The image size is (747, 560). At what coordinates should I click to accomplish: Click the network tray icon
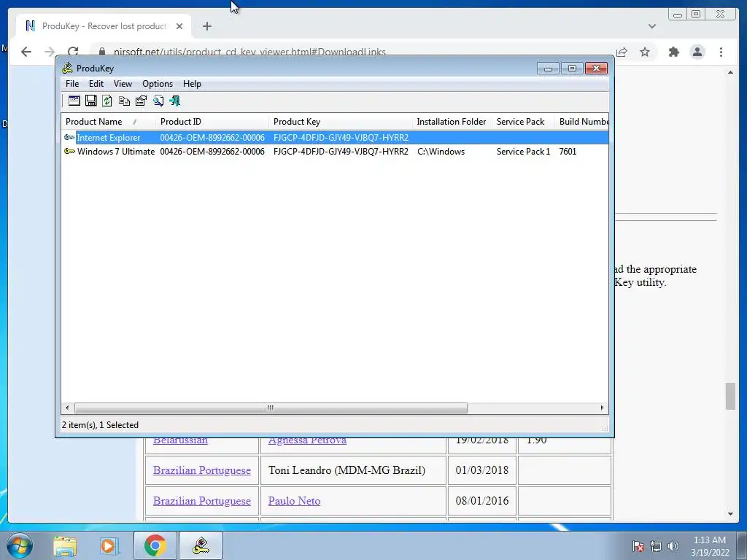click(656, 546)
